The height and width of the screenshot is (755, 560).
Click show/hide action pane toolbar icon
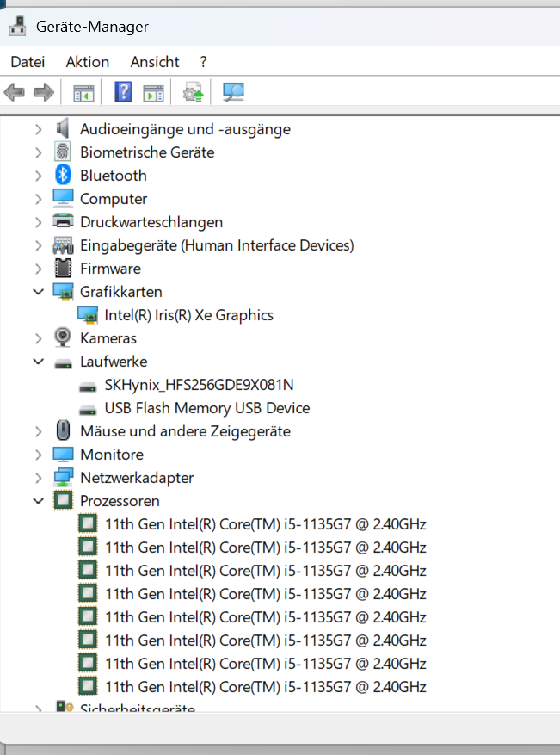[153, 92]
